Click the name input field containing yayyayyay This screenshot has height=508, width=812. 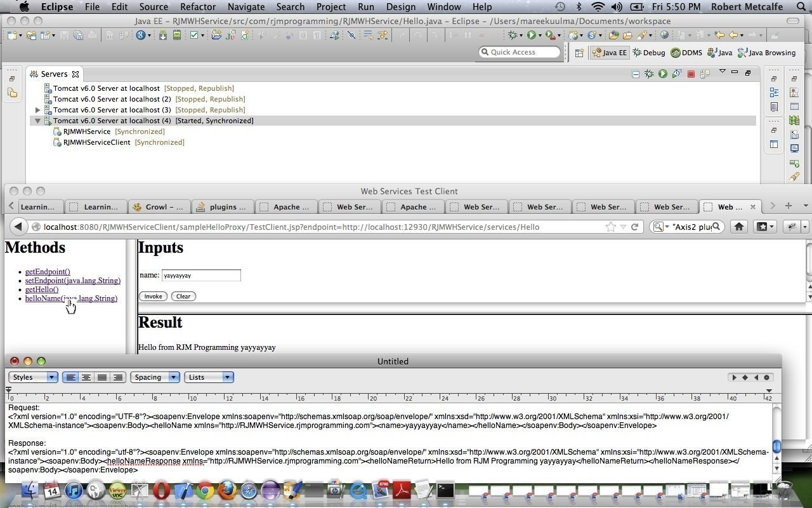coord(201,276)
